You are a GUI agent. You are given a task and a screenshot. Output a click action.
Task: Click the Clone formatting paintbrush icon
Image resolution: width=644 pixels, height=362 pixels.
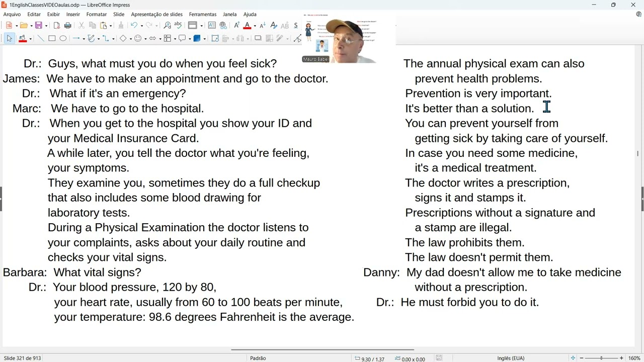click(121, 25)
